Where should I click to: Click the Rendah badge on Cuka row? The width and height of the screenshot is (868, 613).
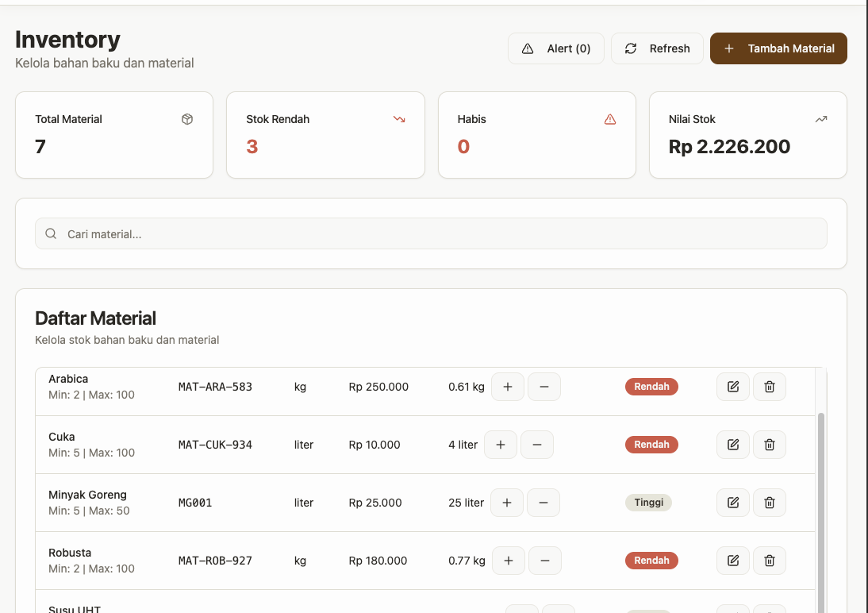651,445
